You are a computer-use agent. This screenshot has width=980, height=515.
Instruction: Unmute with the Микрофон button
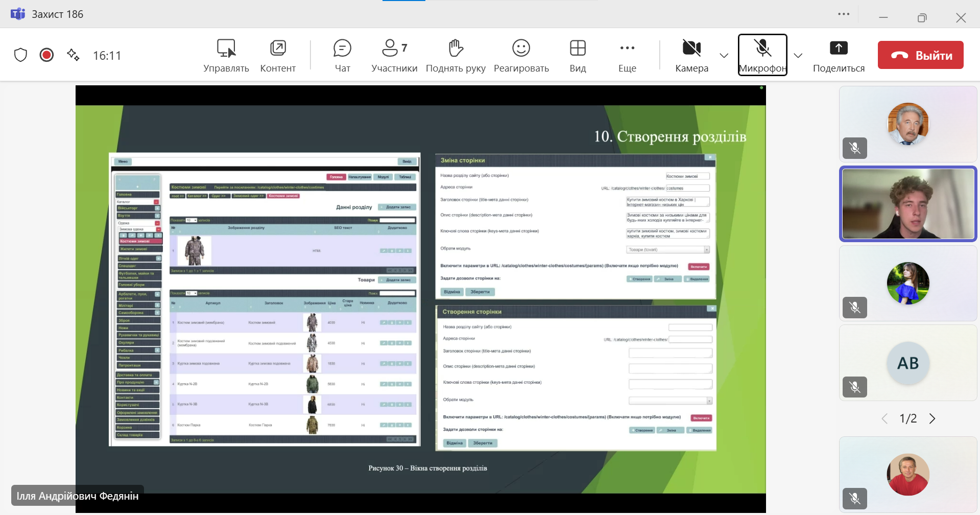pyautogui.click(x=762, y=55)
